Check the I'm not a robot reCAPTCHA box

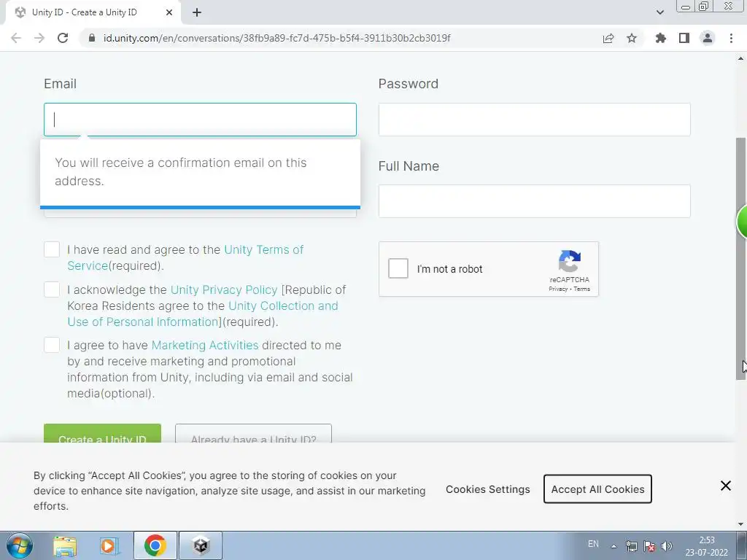(398, 268)
